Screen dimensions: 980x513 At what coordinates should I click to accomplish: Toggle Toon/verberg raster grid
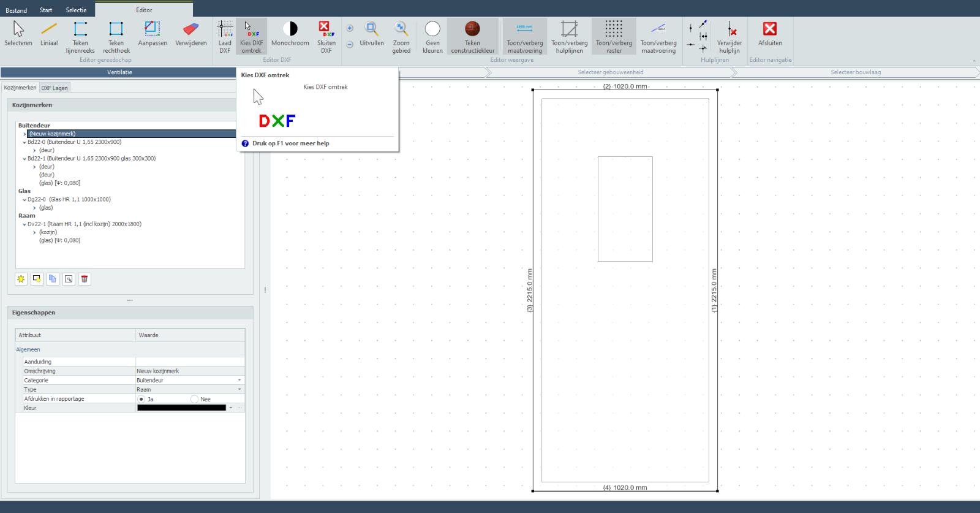614,37
